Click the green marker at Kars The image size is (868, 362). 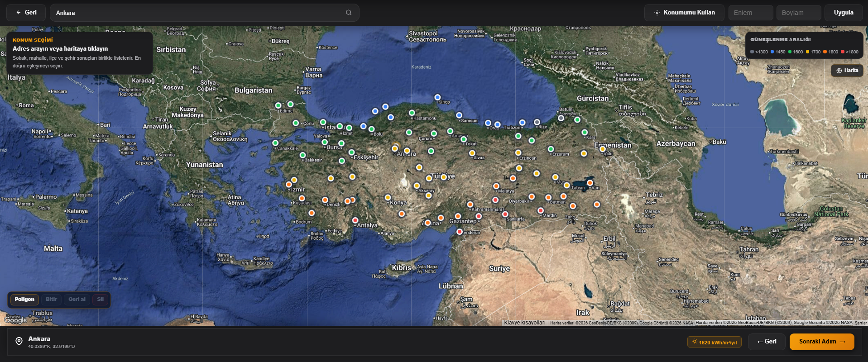(585, 133)
